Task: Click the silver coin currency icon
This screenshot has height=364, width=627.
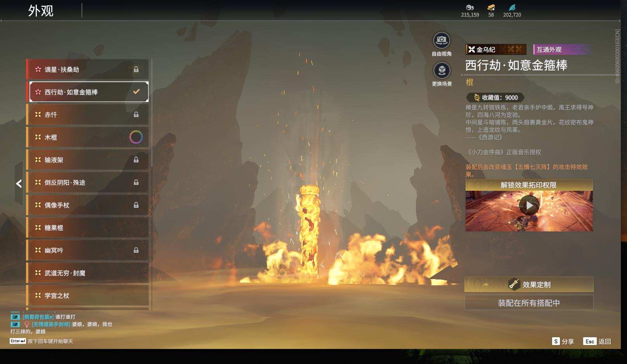Action: tap(470, 7)
